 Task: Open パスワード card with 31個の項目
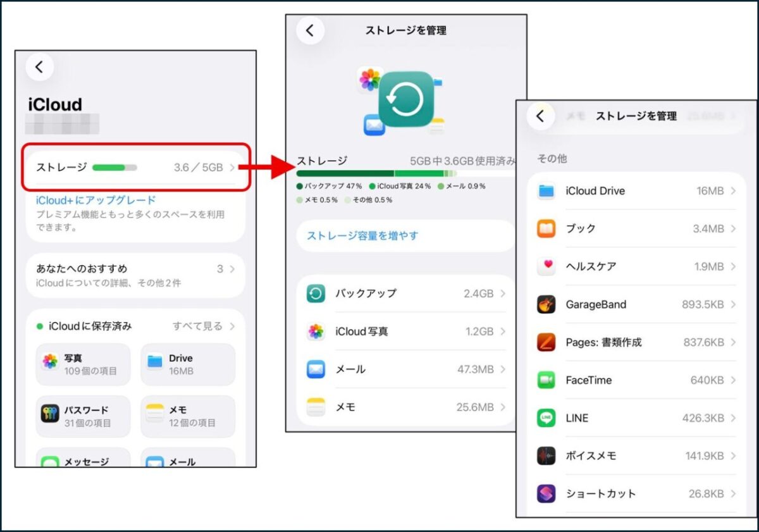click(83, 416)
